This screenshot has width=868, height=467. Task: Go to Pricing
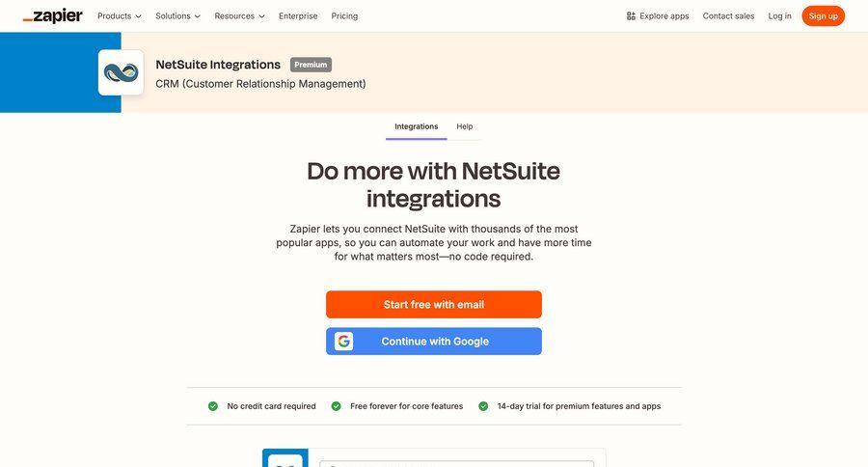click(x=344, y=16)
